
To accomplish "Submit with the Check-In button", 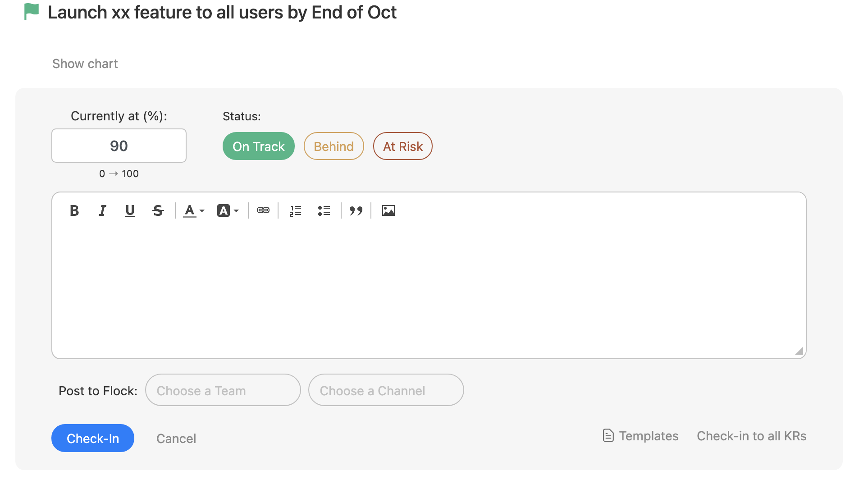I will (93, 438).
